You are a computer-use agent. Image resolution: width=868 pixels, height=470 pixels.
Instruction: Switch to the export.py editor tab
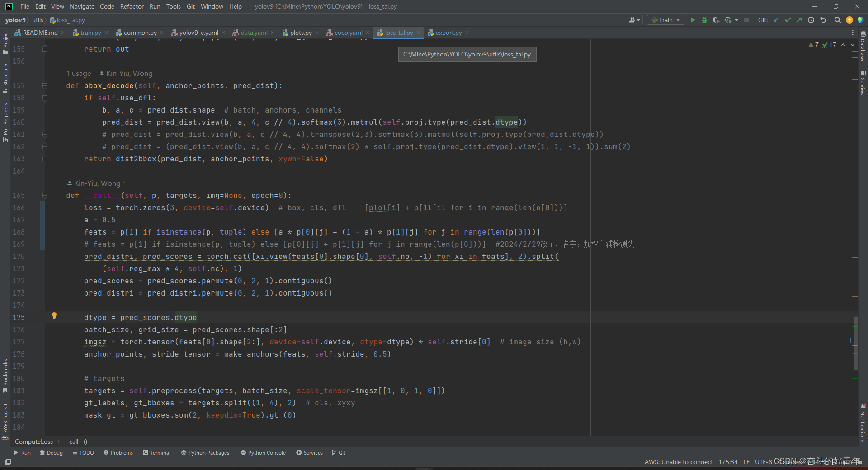coord(448,33)
